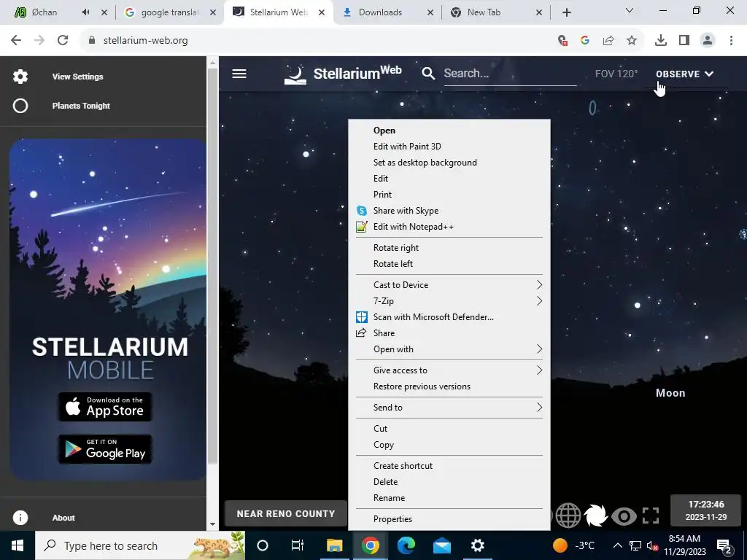Open Windows Start menu
The height and width of the screenshot is (560, 747).
pyautogui.click(x=18, y=545)
